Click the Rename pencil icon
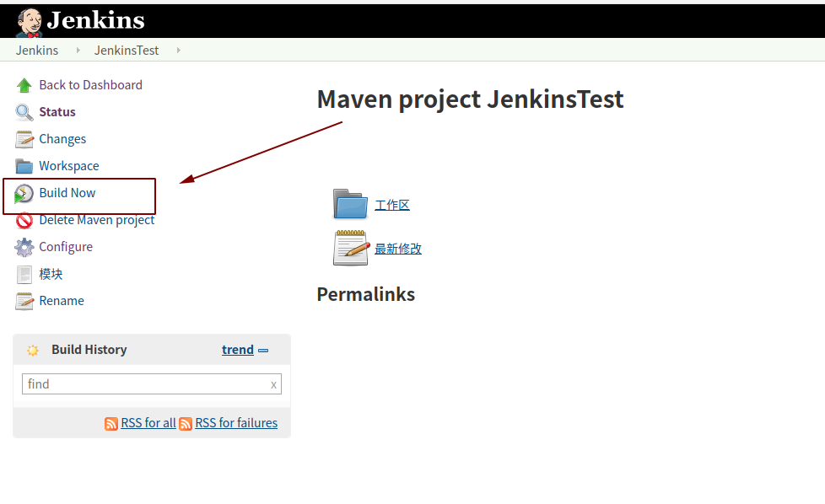The width and height of the screenshot is (825, 504). tap(23, 300)
